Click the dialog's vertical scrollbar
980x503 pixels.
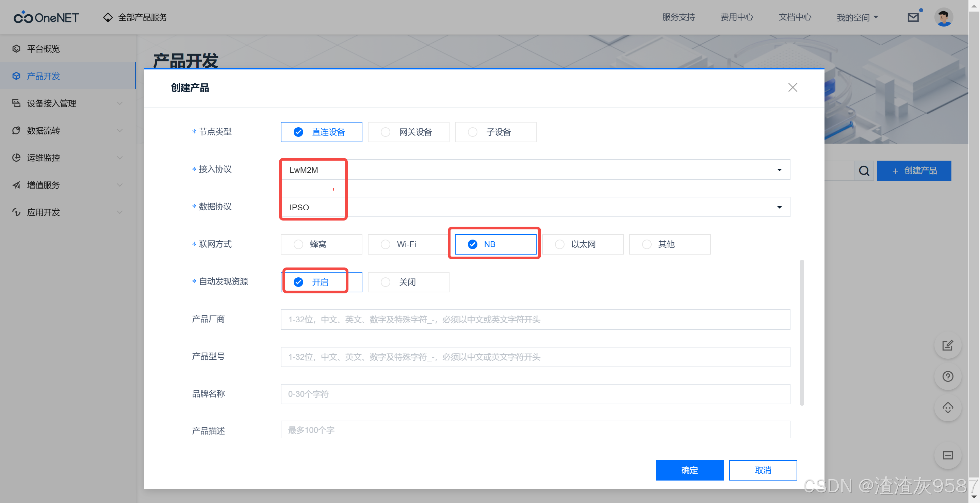click(802, 332)
